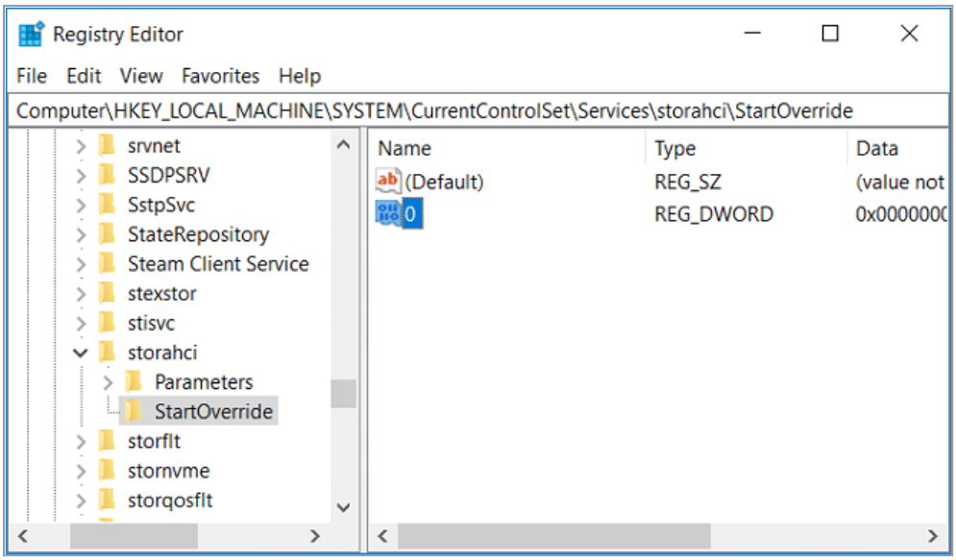Expand the StateRepository key chevron
Image resolution: width=956 pixels, height=560 pixels.
(81, 235)
